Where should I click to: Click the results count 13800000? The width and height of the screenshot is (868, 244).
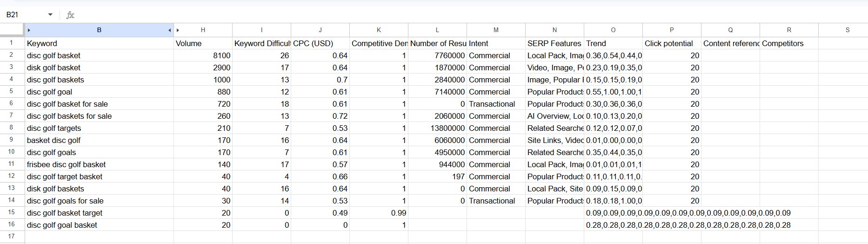click(x=437, y=128)
